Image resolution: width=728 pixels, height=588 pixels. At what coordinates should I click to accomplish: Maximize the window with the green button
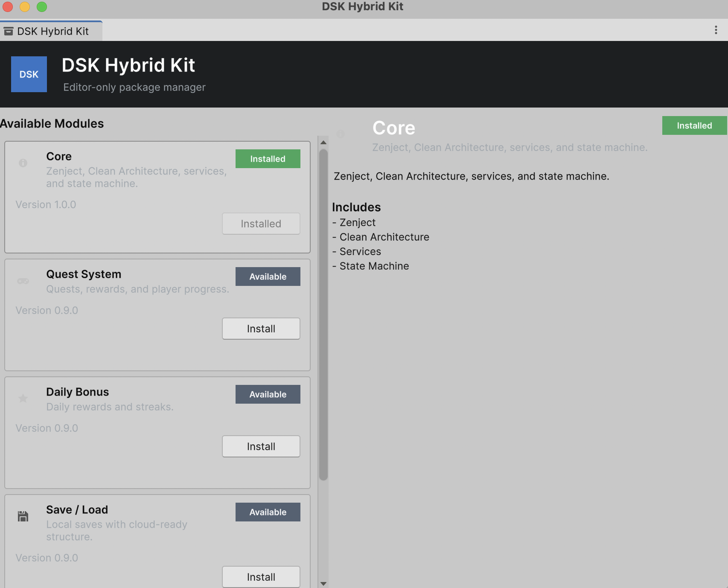(42, 6)
